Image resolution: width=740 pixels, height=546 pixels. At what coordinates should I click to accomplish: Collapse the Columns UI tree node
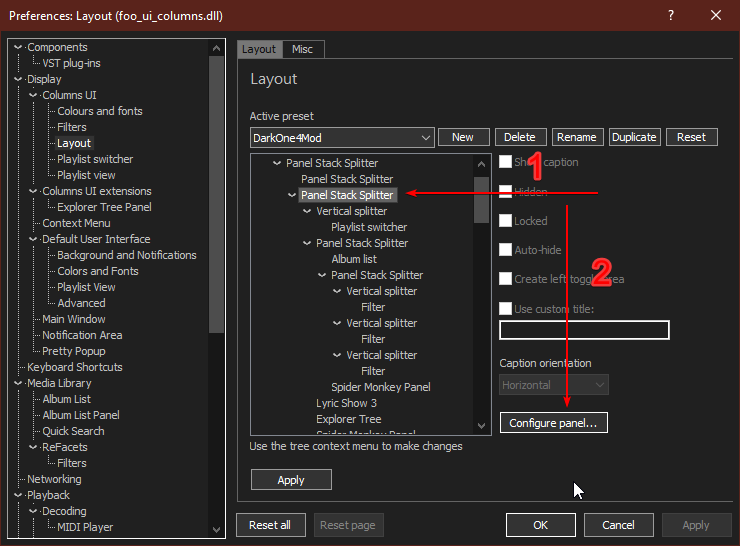[33, 95]
